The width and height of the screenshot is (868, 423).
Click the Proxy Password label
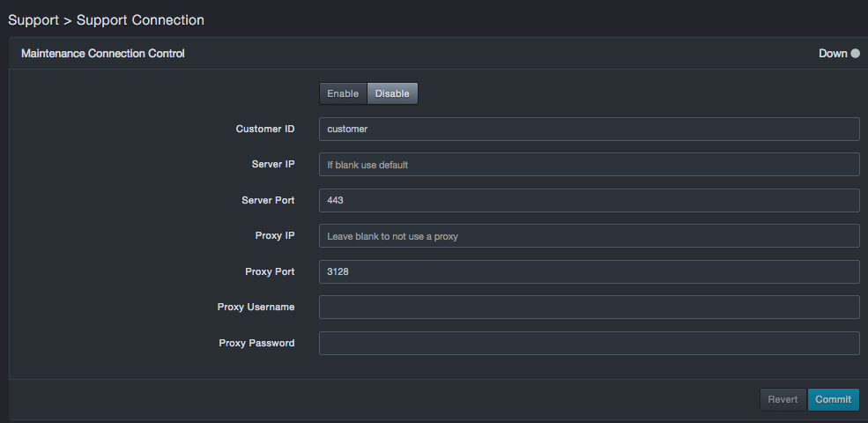click(256, 343)
